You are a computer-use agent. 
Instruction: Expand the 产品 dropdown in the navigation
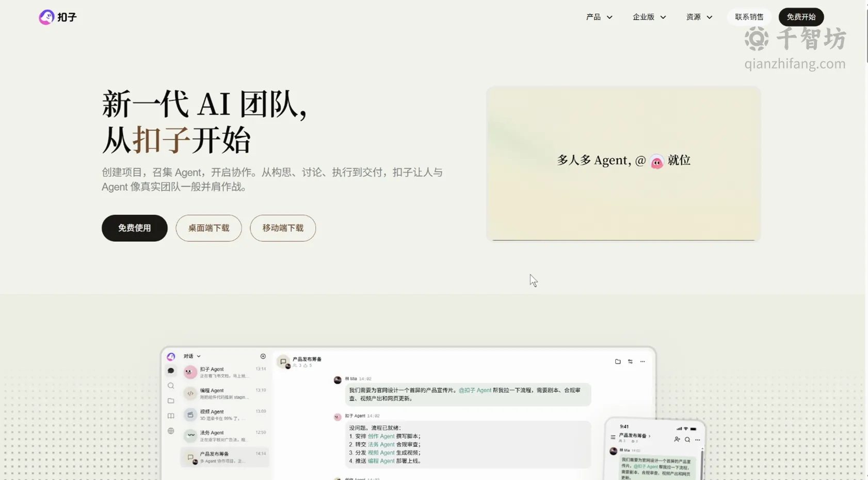pyautogui.click(x=599, y=17)
